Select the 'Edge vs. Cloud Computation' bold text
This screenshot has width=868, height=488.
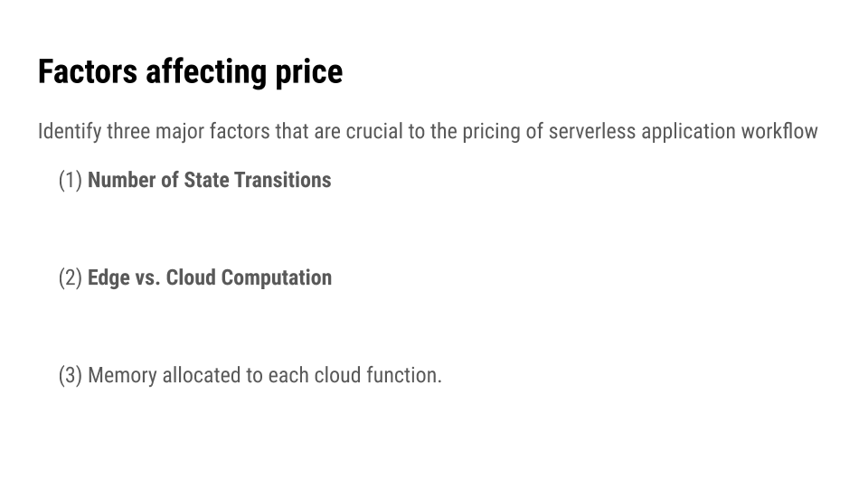tap(210, 277)
